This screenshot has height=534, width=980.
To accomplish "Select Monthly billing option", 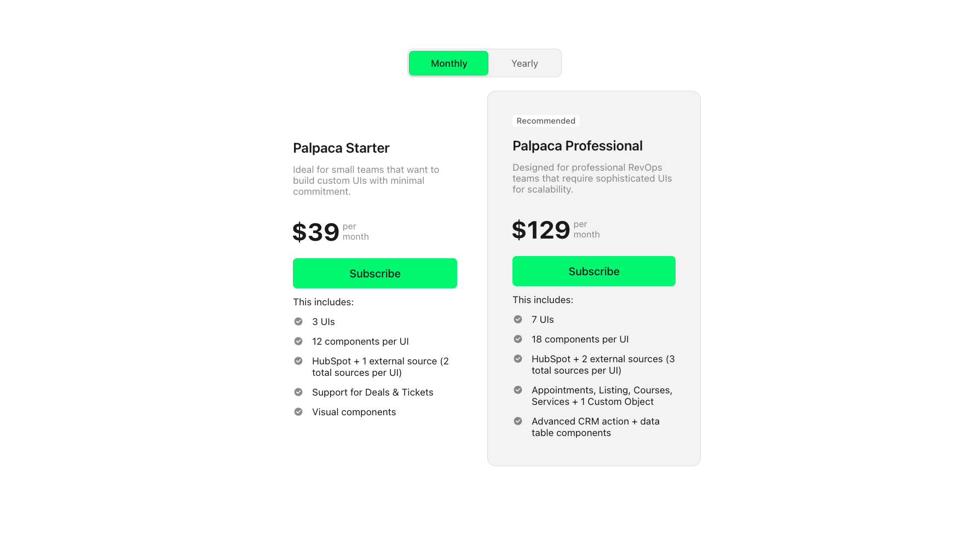I will 448,63.
